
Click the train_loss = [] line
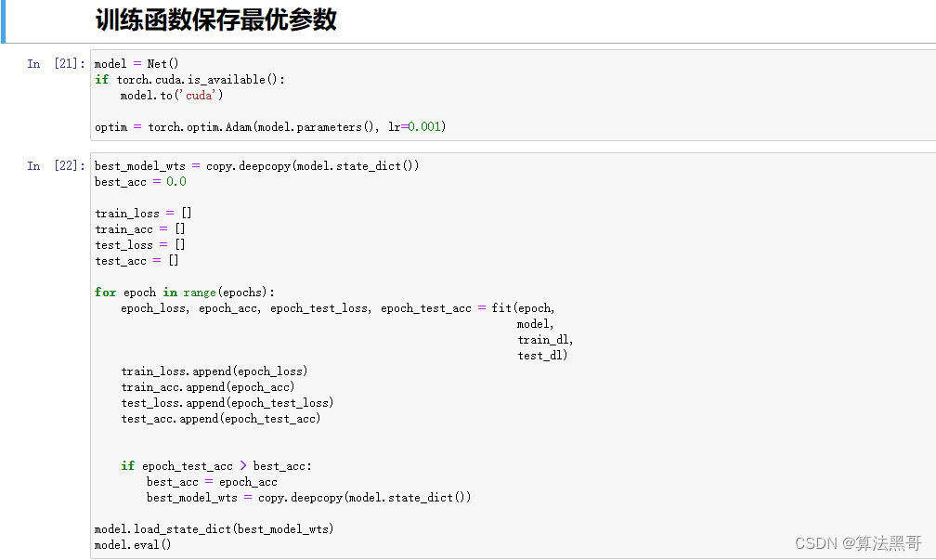(x=143, y=214)
